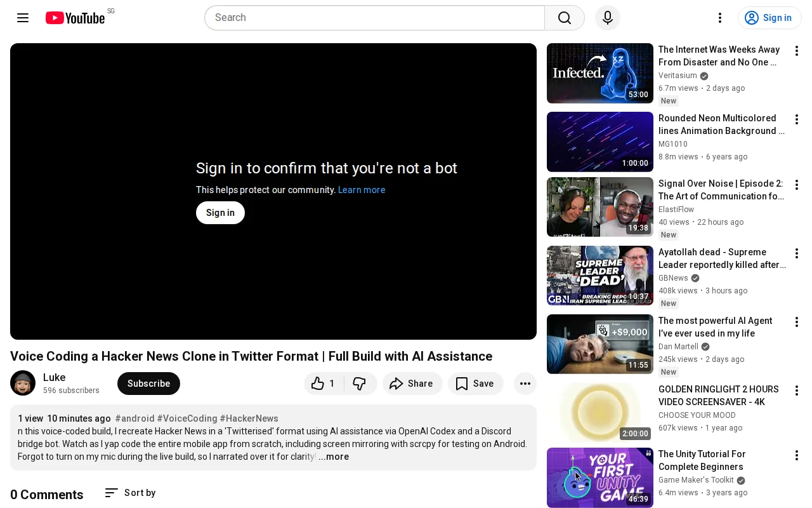Open more actions ellipsis under video

click(x=525, y=384)
